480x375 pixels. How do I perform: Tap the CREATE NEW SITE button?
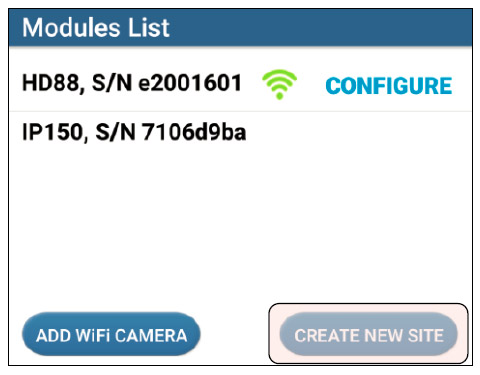(x=369, y=334)
